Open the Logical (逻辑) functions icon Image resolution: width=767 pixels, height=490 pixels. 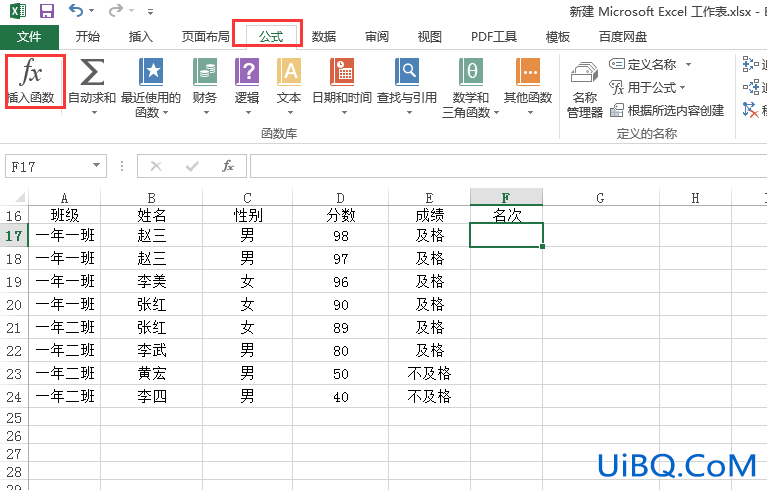pos(247,72)
